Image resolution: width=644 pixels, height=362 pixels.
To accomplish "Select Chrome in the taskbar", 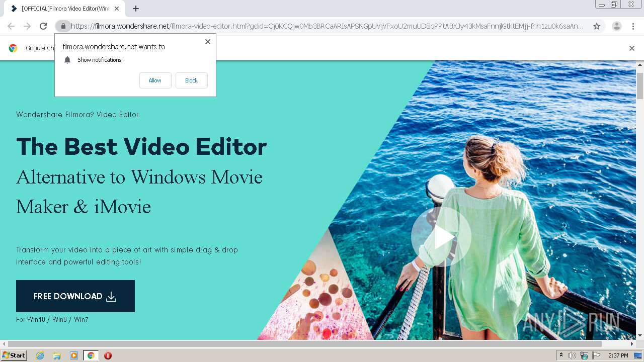I will tap(91, 355).
